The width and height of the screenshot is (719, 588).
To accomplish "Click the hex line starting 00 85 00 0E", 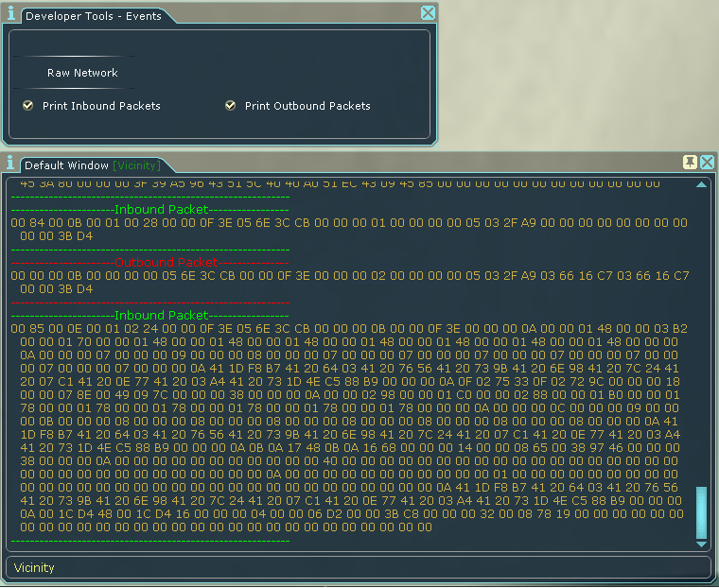I will point(349,329).
